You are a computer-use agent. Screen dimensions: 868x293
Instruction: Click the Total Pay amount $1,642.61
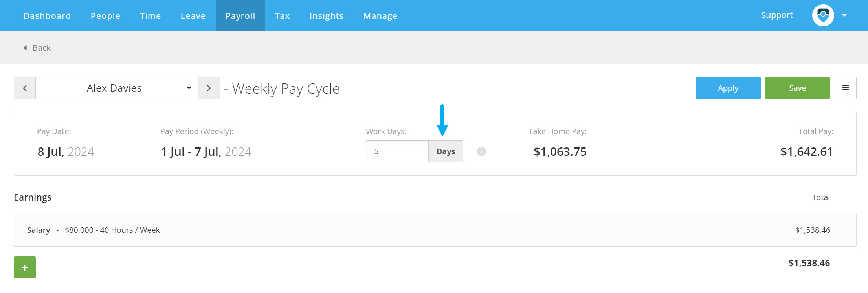806,152
